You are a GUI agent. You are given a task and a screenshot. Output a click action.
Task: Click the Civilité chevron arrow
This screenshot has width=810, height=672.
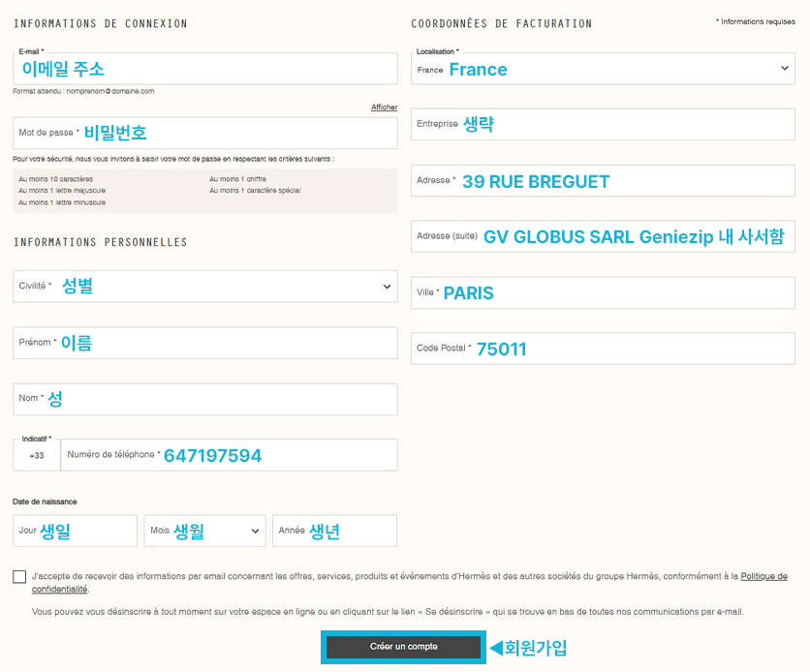point(387,287)
